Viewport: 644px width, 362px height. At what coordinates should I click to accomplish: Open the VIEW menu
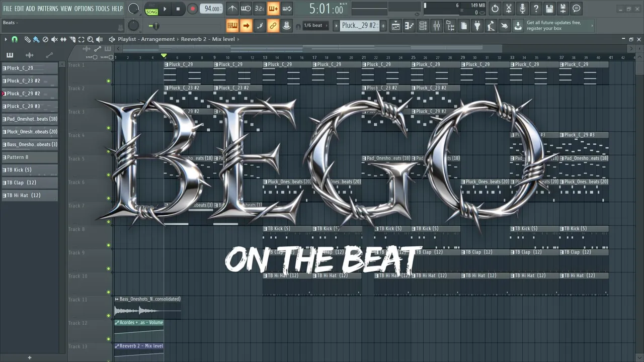66,9
